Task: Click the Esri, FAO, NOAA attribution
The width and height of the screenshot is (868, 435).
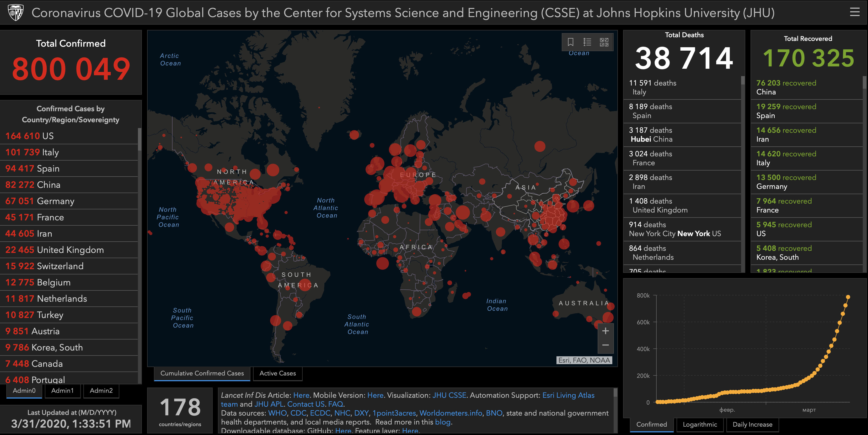Action: tap(584, 360)
